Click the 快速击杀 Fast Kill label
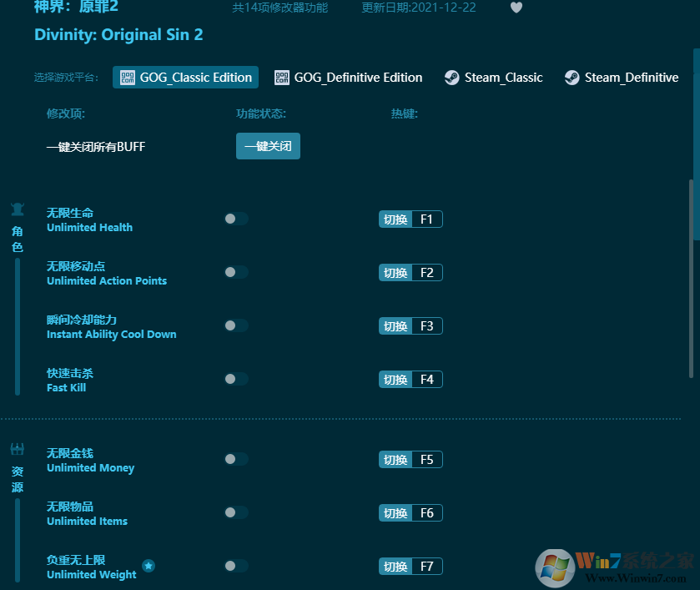Image resolution: width=700 pixels, height=590 pixels. point(70,381)
